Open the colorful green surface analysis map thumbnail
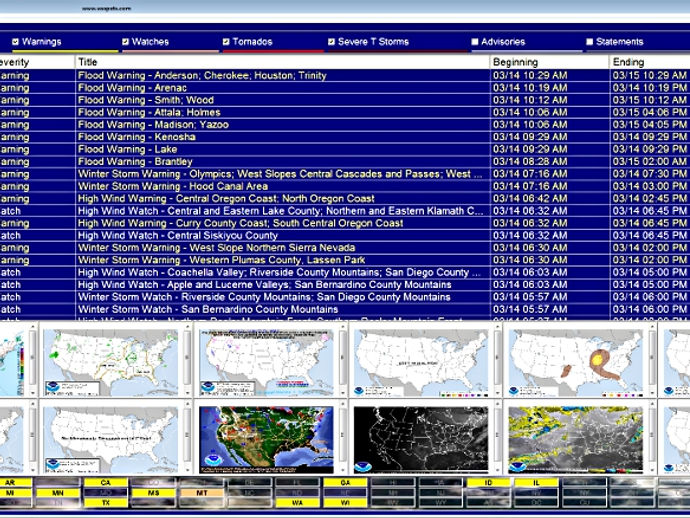Image resolution: width=690 pixels, height=518 pixels. (x=266, y=440)
